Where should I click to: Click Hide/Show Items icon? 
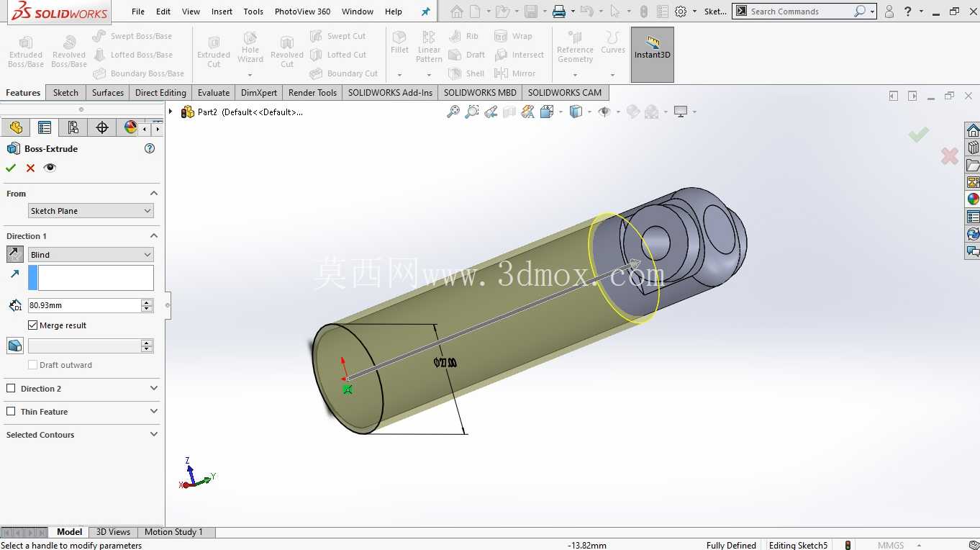click(x=604, y=112)
